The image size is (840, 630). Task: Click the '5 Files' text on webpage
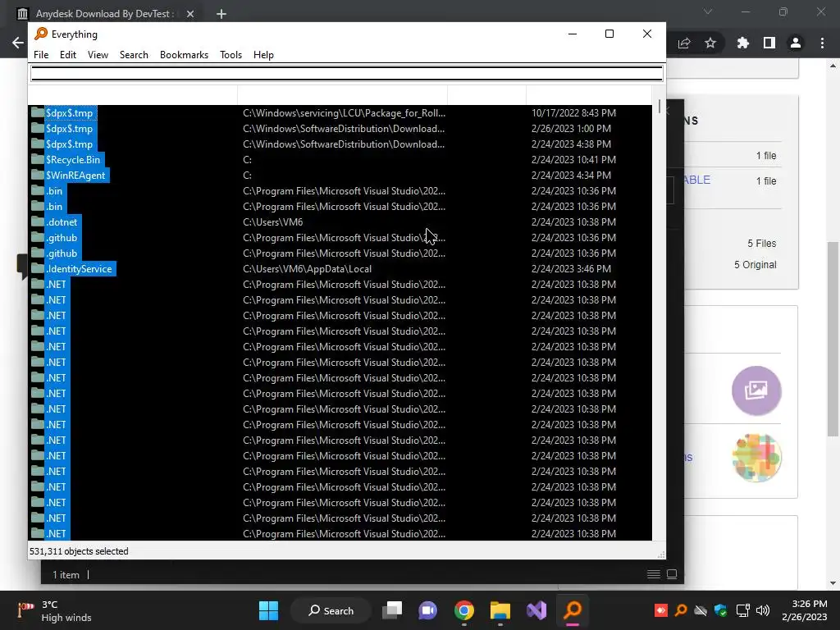coord(762,243)
